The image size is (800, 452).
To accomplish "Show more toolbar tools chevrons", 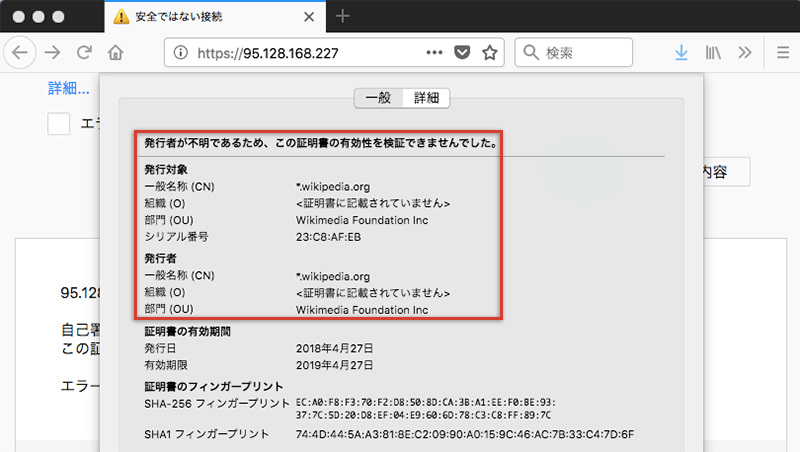I will point(745,52).
